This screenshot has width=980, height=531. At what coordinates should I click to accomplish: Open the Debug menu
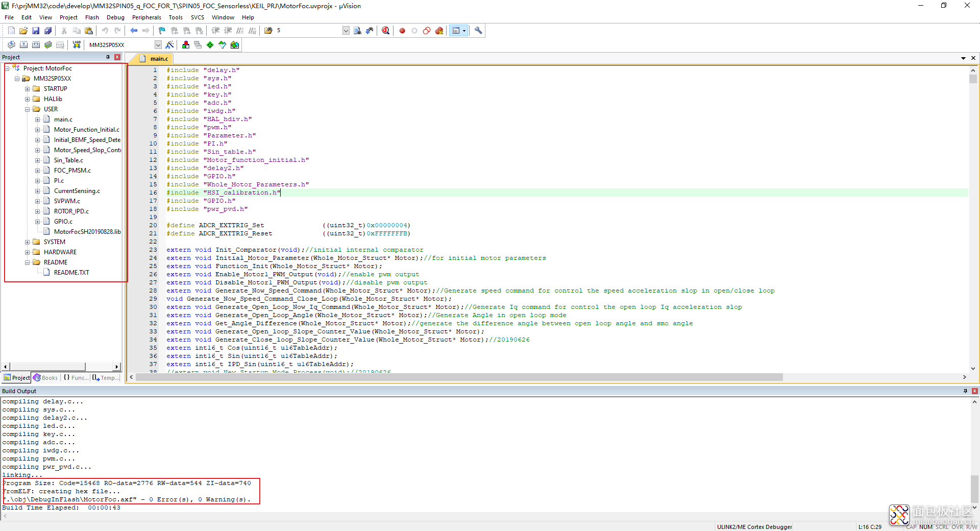point(115,17)
